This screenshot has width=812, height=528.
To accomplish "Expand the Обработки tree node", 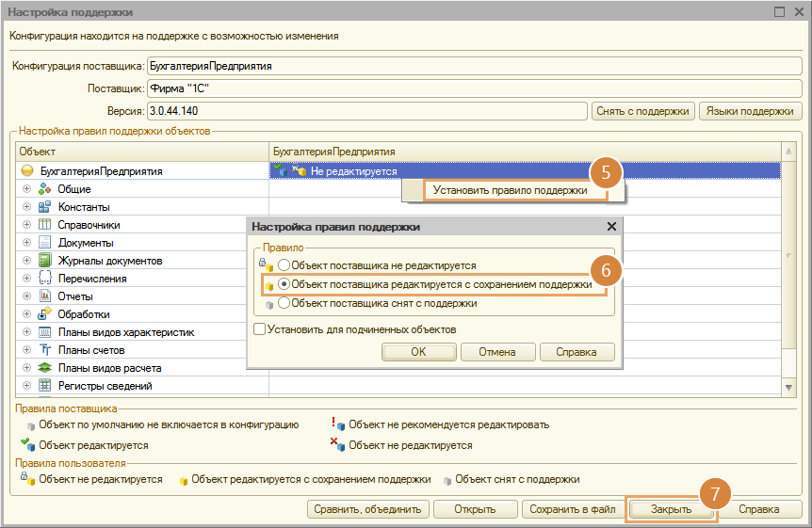I will point(27,314).
